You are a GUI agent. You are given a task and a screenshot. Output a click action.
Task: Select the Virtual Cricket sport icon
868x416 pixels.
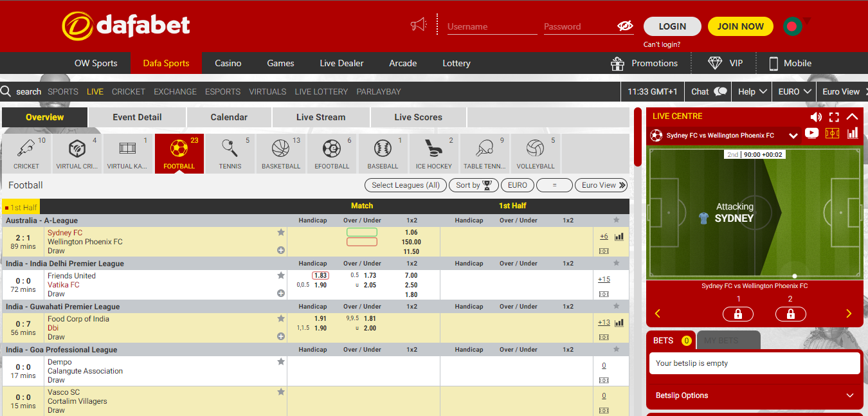tap(77, 154)
